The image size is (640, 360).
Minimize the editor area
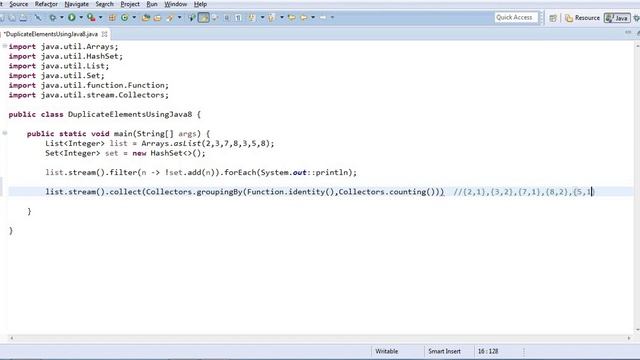pyautogui.click(x=628, y=33)
